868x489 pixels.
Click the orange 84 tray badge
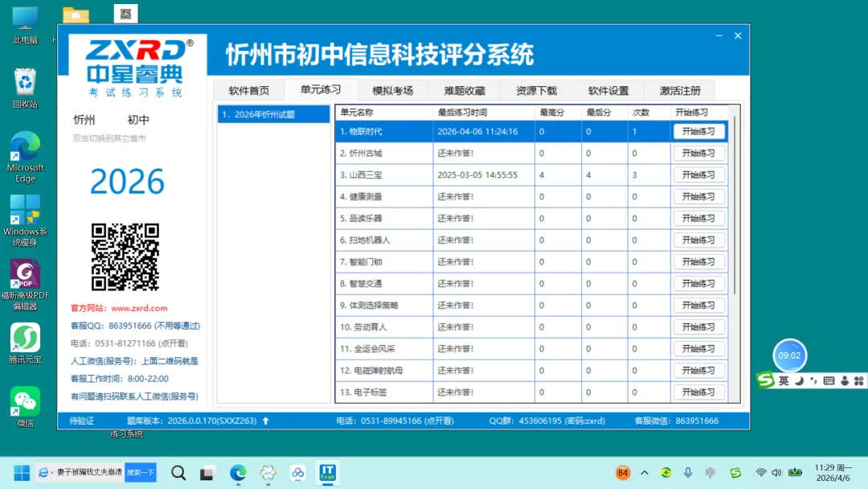[623, 473]
